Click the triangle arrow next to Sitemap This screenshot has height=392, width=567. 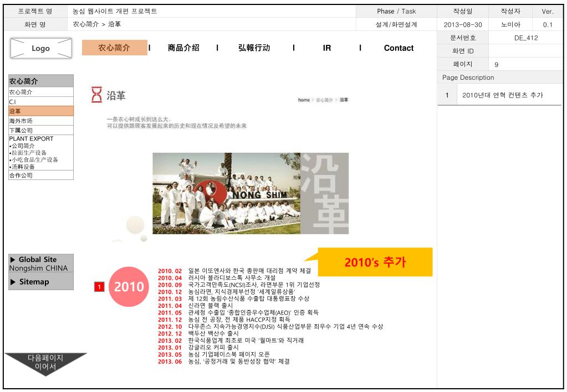[x=13, y=282]
